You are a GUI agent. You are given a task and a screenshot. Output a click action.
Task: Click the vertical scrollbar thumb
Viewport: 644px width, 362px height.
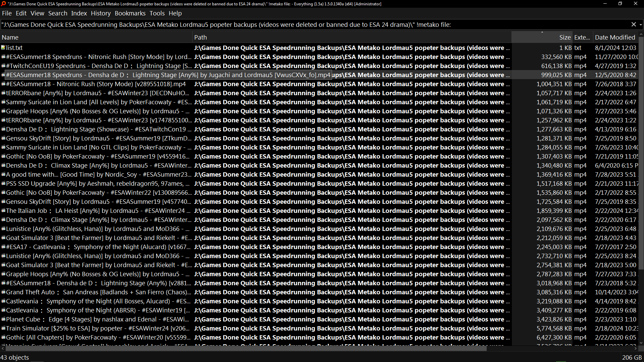(x=641, y=153)
